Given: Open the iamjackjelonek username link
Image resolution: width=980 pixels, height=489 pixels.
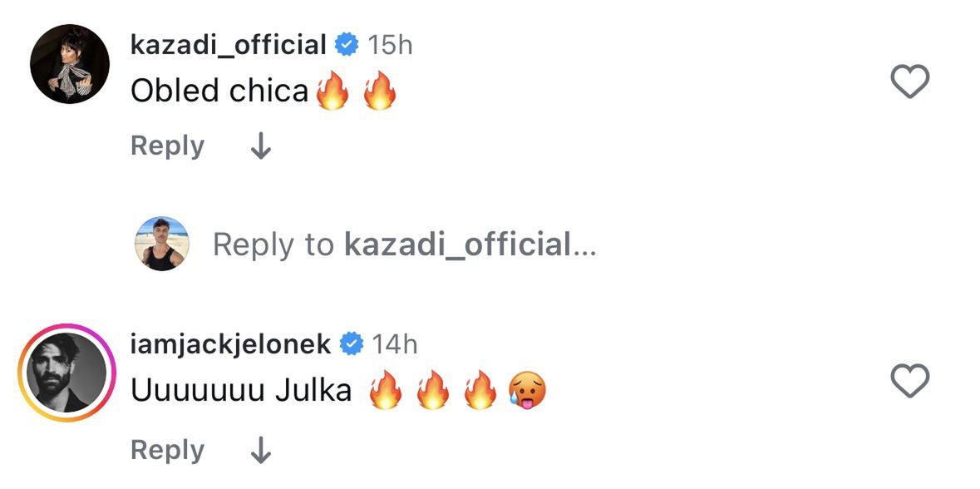Looking at the screenshot, I should click(x=231, y=343).
